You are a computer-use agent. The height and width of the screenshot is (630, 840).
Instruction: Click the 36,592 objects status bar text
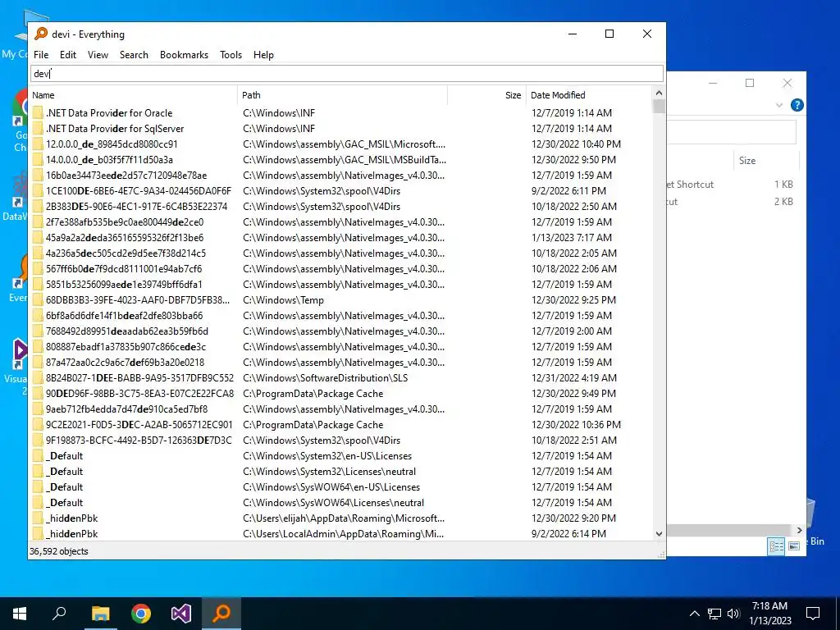click(58, 551)
